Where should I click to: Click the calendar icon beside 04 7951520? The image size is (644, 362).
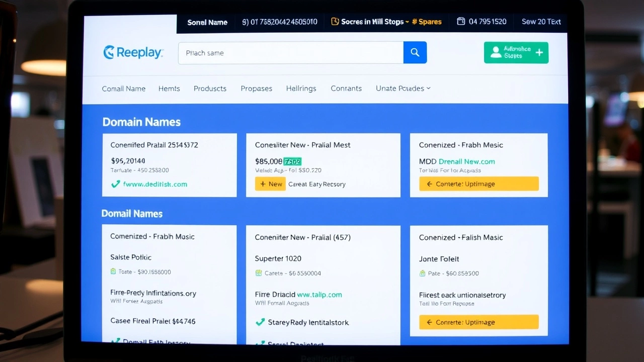tap(460, 22)
